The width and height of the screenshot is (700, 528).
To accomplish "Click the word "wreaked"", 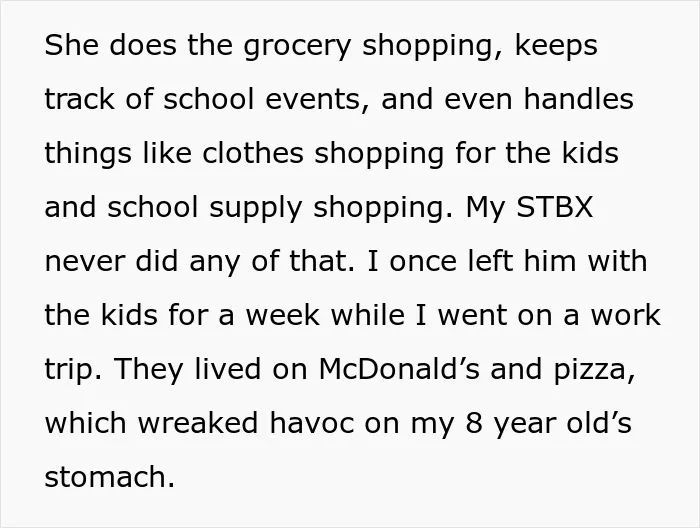I will coord(198,423).
